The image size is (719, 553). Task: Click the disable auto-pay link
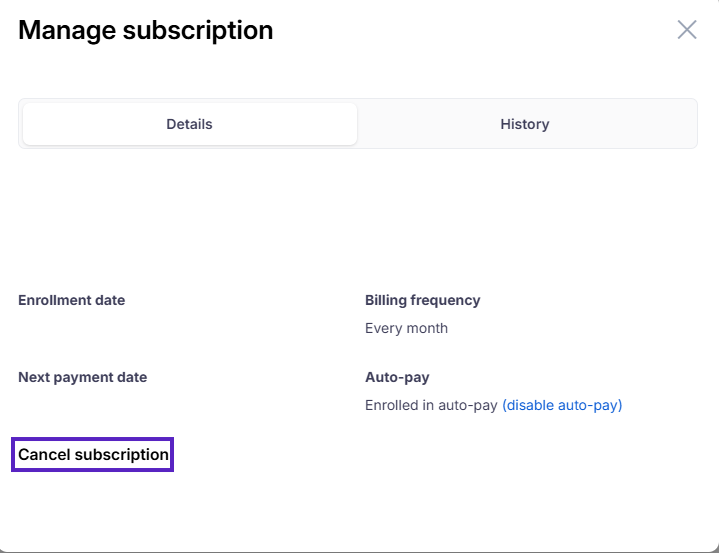(x=562, y=405)
